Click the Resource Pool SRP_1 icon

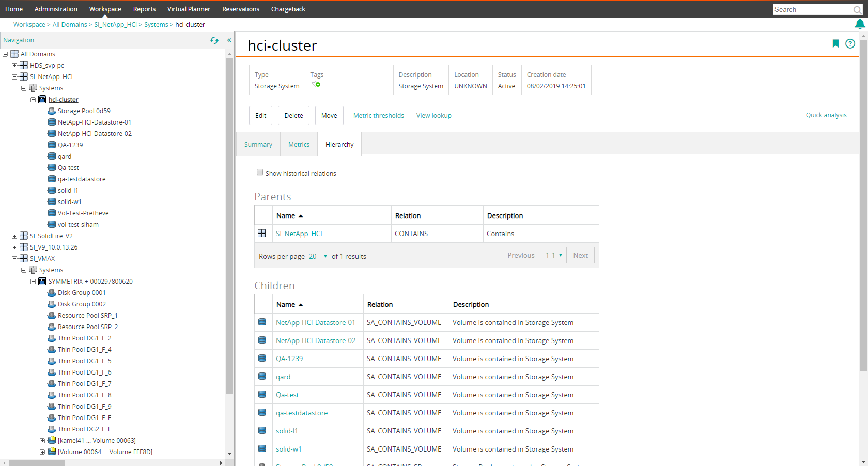(x=52, y=315)
